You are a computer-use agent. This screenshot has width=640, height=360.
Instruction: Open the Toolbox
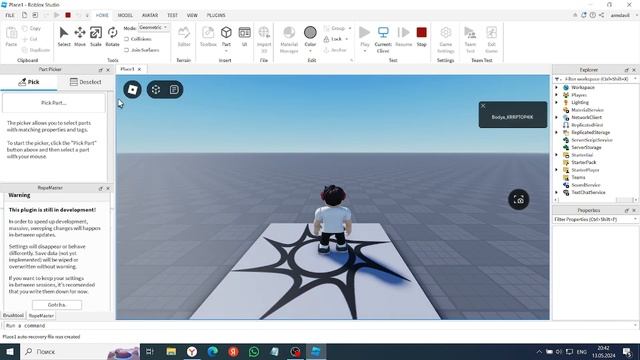click(208, 36)
